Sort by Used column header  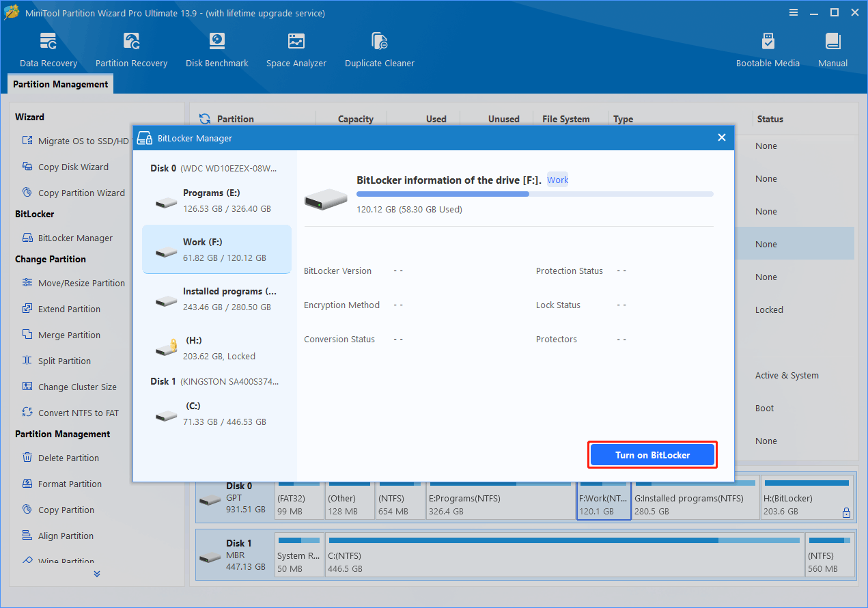436,119
